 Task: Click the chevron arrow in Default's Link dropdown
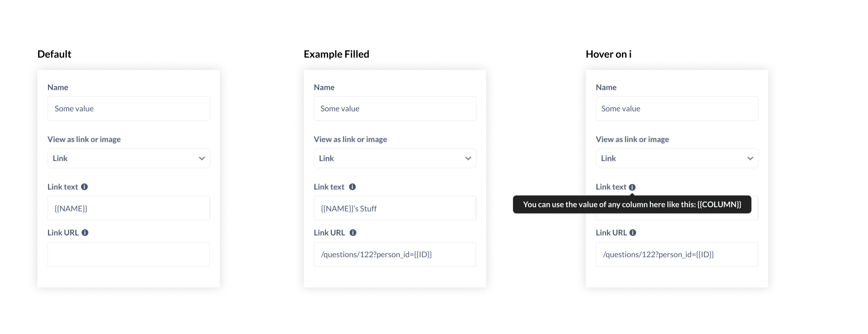tap(201, 158)
